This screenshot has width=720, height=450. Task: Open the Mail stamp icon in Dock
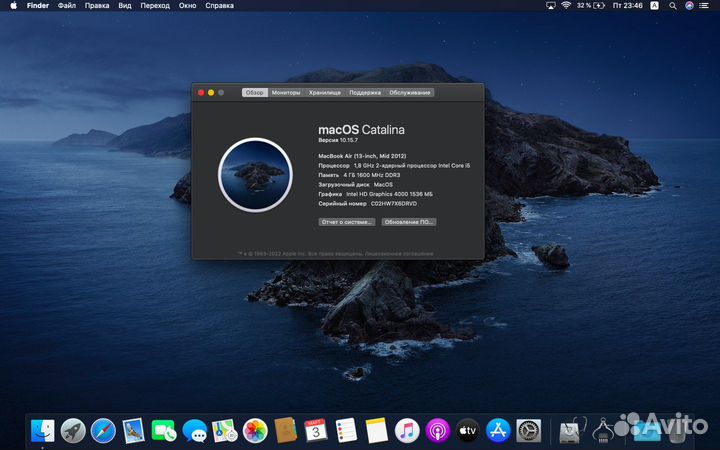click(134, 431)
